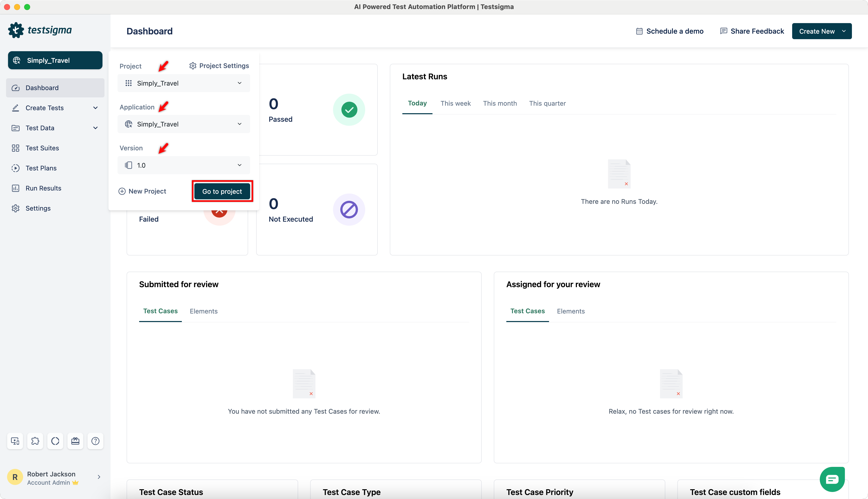This screenshot has height=499, width=868.
Task: Click the Dashboard page heading
Action: click(x=149, y=31)
